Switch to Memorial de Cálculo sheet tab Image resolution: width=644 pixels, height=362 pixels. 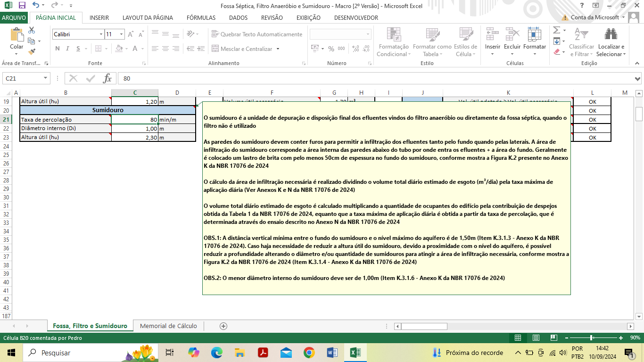[x=168, y=326]
